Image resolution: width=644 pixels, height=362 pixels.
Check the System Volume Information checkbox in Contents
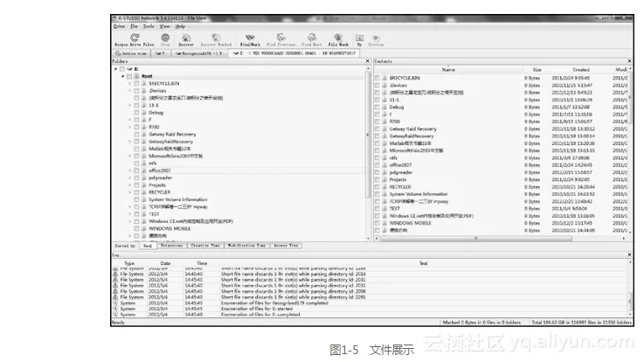[377, 194]
